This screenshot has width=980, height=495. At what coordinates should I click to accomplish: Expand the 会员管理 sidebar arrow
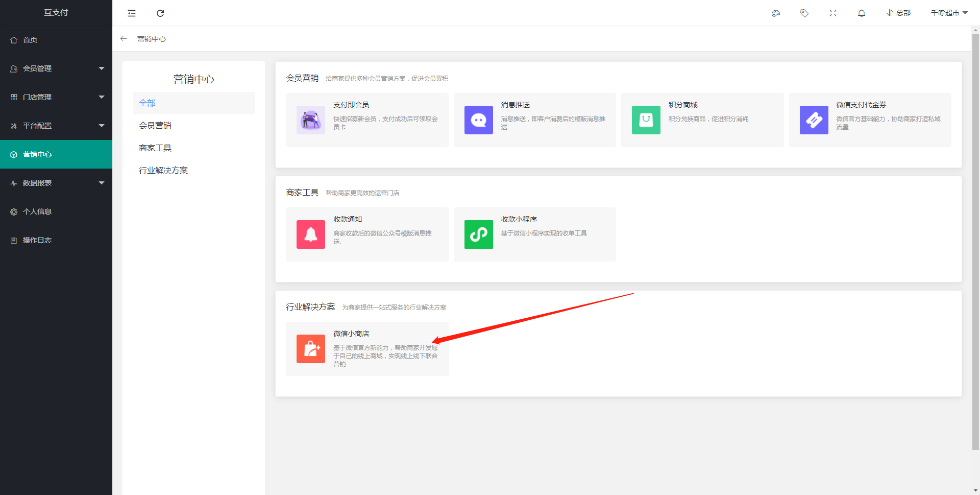102,68
